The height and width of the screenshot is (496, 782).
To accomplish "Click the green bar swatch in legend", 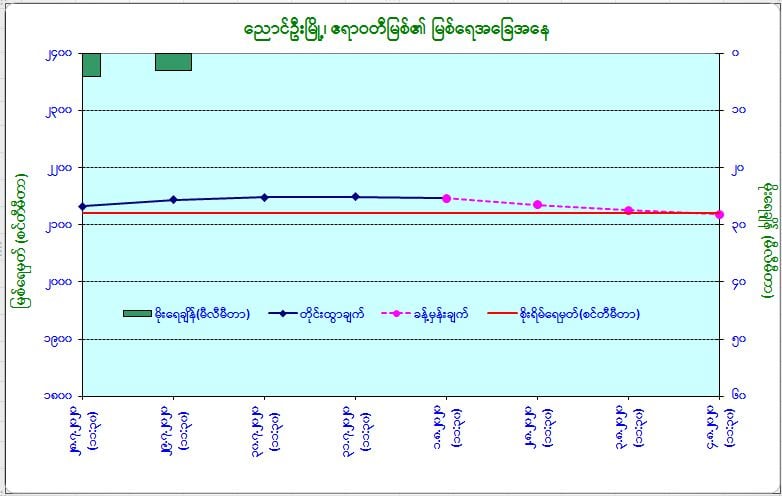I will [x=137, y=314].
